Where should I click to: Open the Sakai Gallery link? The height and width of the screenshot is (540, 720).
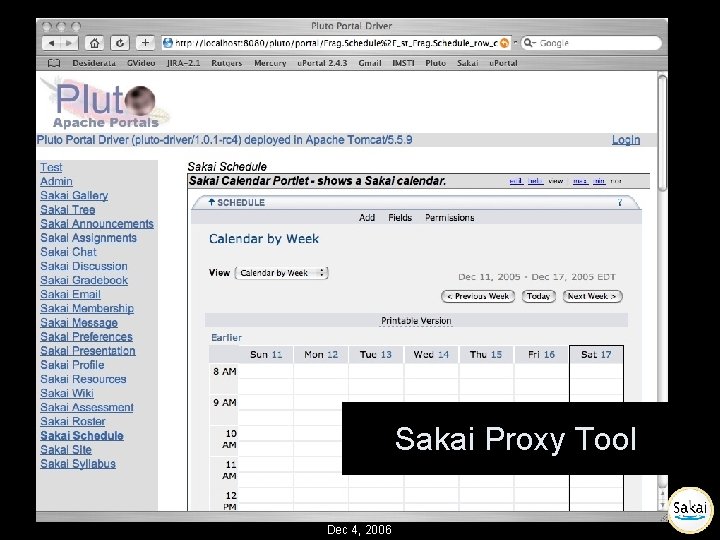(74, 196)
